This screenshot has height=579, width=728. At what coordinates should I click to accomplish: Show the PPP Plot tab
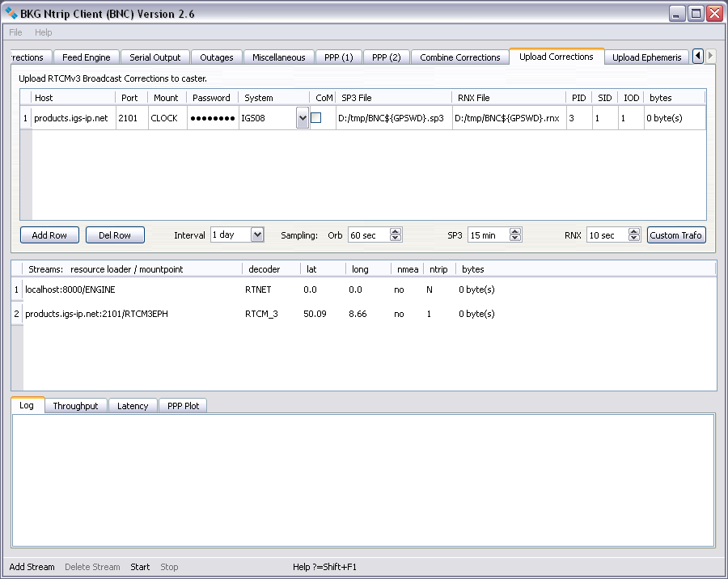pyautogui.click(x=183, y=406)
